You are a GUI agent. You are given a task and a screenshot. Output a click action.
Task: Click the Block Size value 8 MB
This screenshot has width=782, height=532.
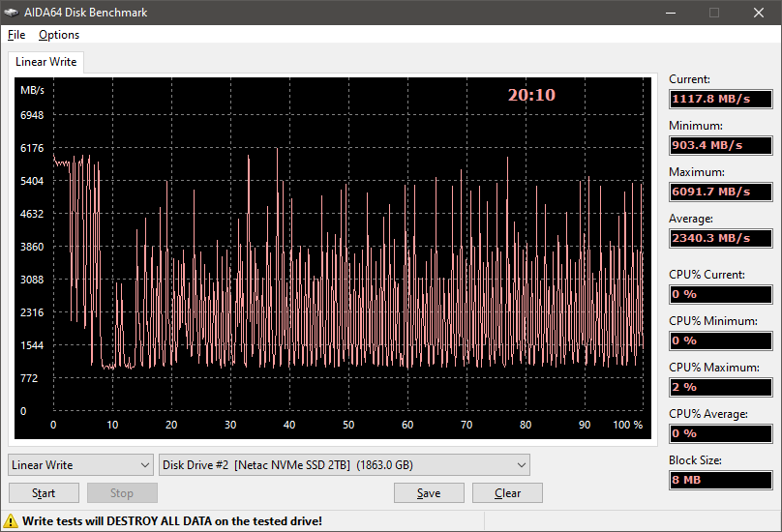(721, 480)
